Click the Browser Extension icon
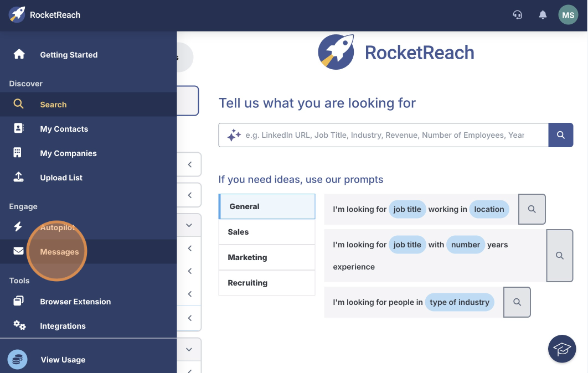Viewport: 588px width, 373px height. 18,301
